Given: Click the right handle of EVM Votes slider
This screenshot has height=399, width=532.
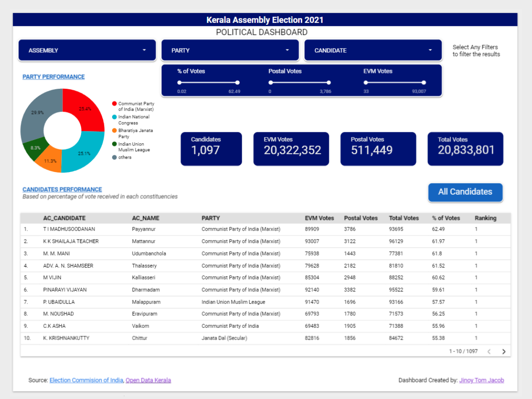Looking at the screenshot, I should click(x=424, y=82).
